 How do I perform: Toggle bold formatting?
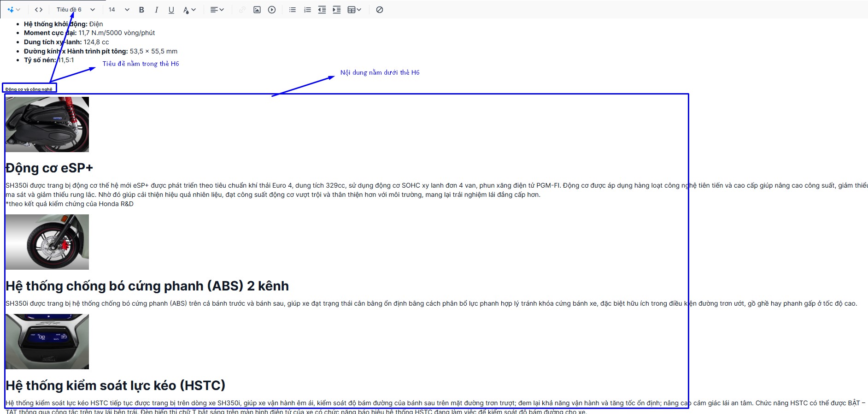141,10
